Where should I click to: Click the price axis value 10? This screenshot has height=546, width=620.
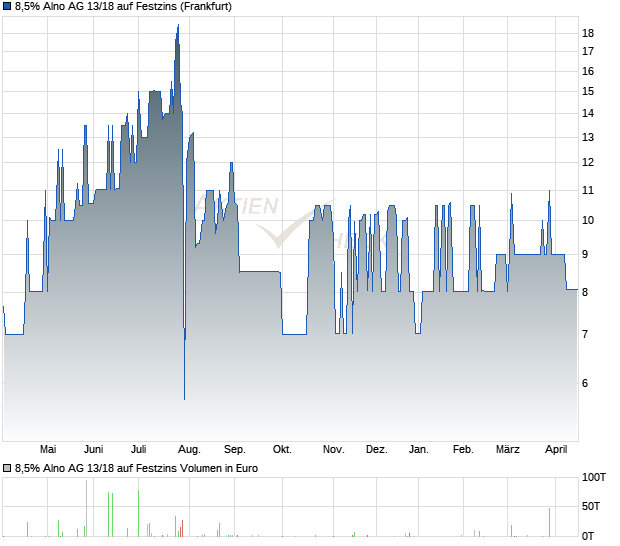(588, 220)
